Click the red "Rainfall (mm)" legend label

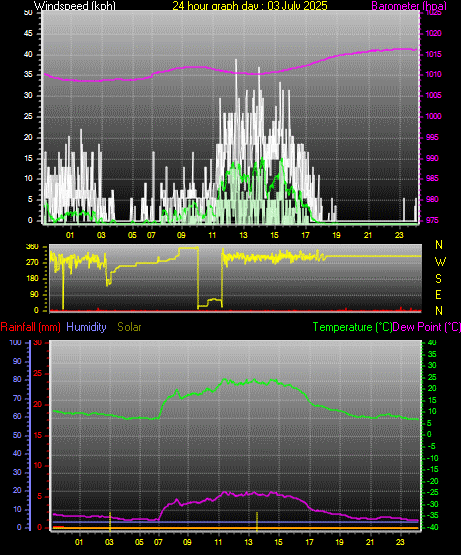(30, 327)
